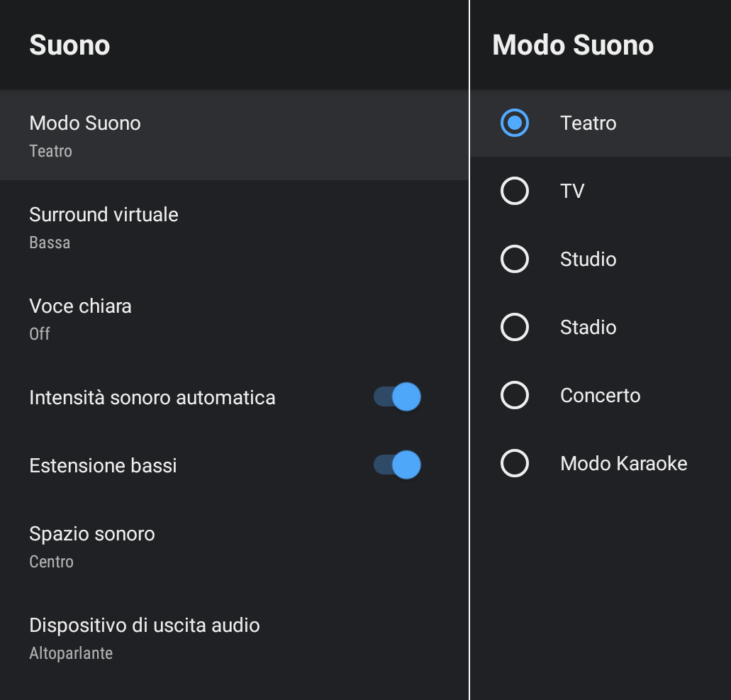Click the Stadio option label
The height and width of the screenshot is (700, 731).
point(588,328)
